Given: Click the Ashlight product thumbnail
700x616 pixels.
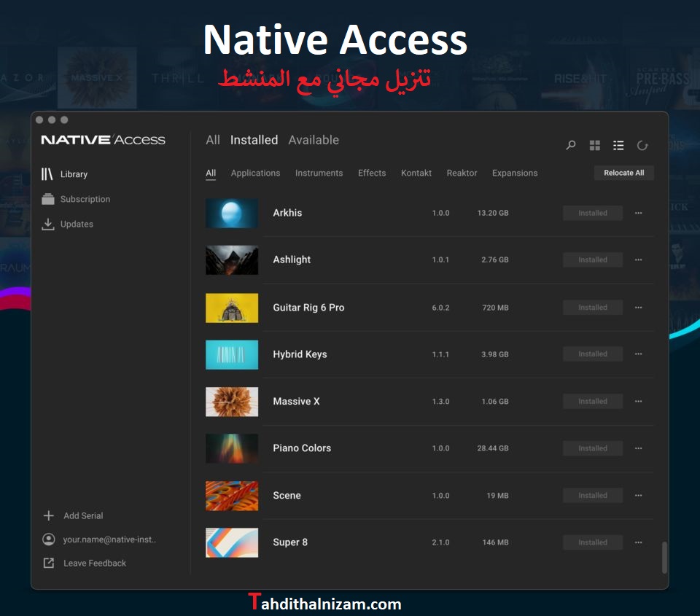Looking at the screenshot, I should click(x=232, y=260).
